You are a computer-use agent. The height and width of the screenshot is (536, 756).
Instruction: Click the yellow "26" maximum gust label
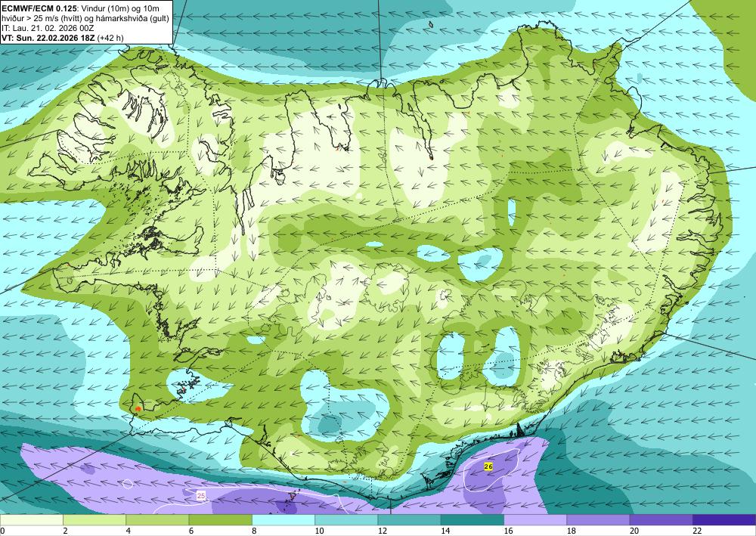point(488,466)
